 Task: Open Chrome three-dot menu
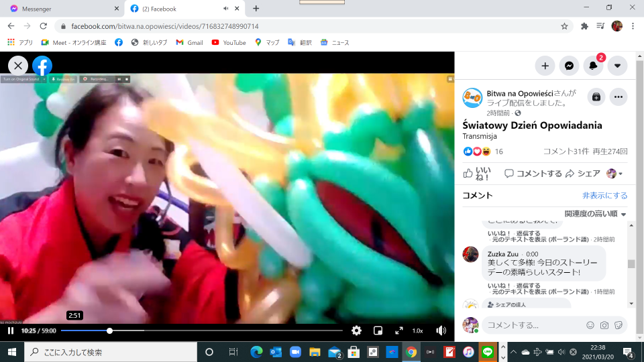click(633, 26)
